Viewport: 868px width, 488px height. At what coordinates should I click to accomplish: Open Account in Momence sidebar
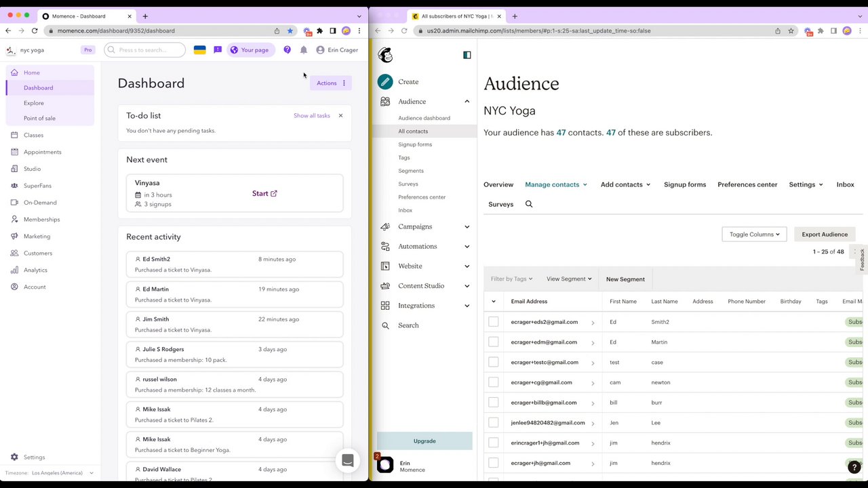(x=35, y=287)
